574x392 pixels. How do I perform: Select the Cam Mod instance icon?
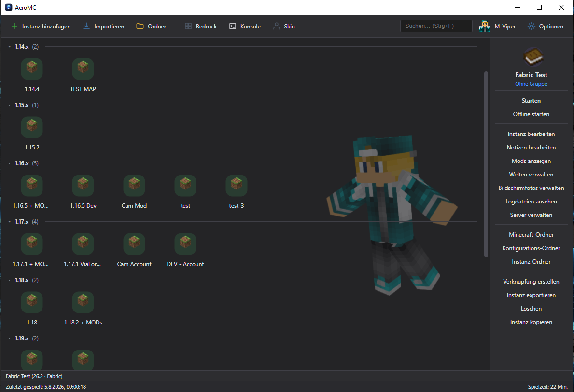(x=134, y=186)
